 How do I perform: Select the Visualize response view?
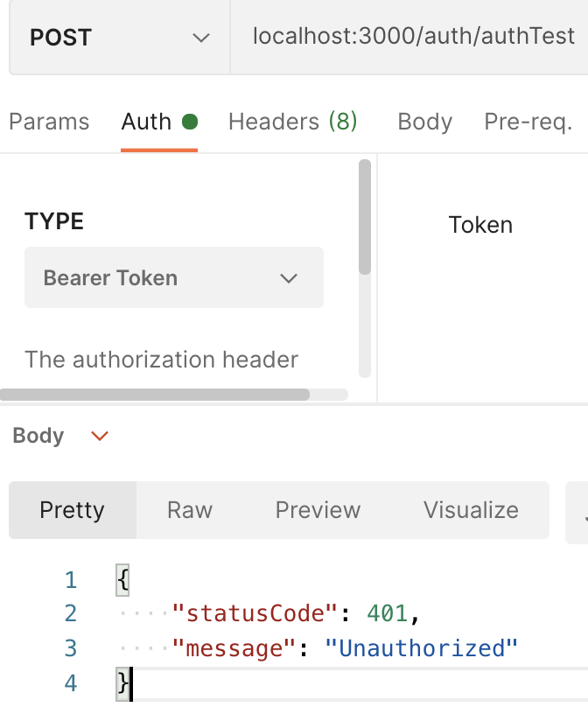click(471, 510)
